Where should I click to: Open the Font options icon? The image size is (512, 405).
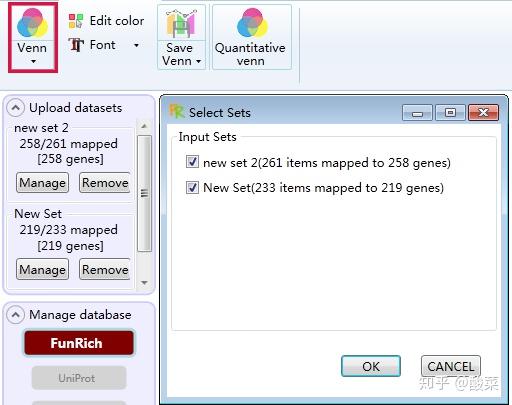(x=76, y=45)
